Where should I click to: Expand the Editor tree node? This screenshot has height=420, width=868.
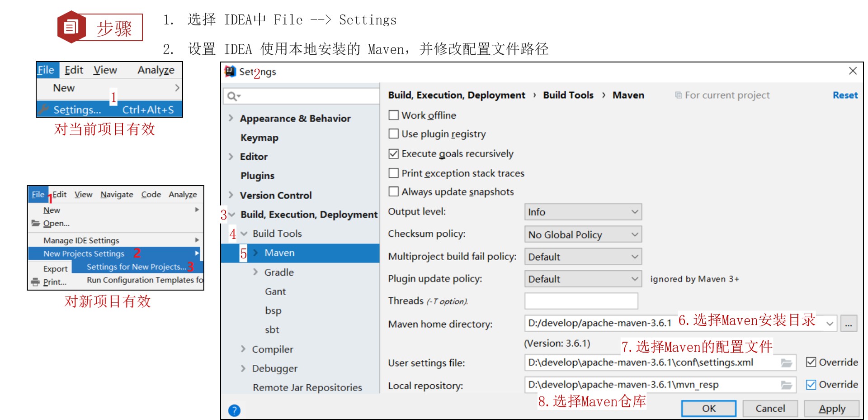click(231, 156)
